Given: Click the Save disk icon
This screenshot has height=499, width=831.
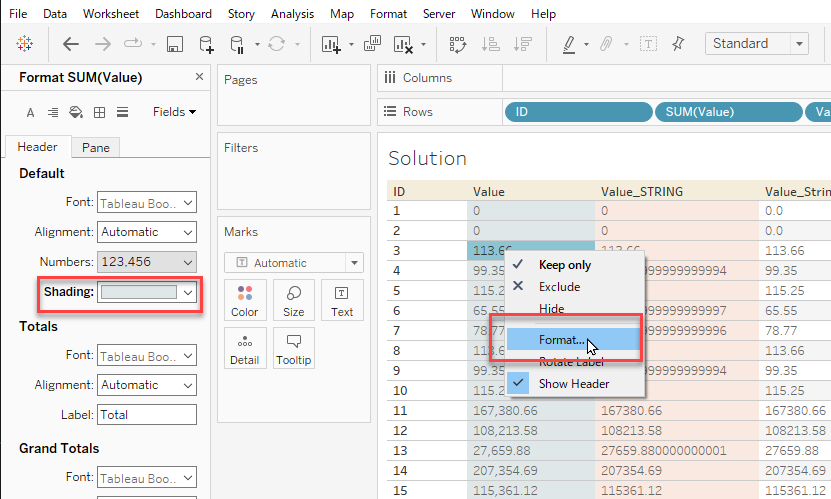Looking at the screenshot, I should [175, 44].
